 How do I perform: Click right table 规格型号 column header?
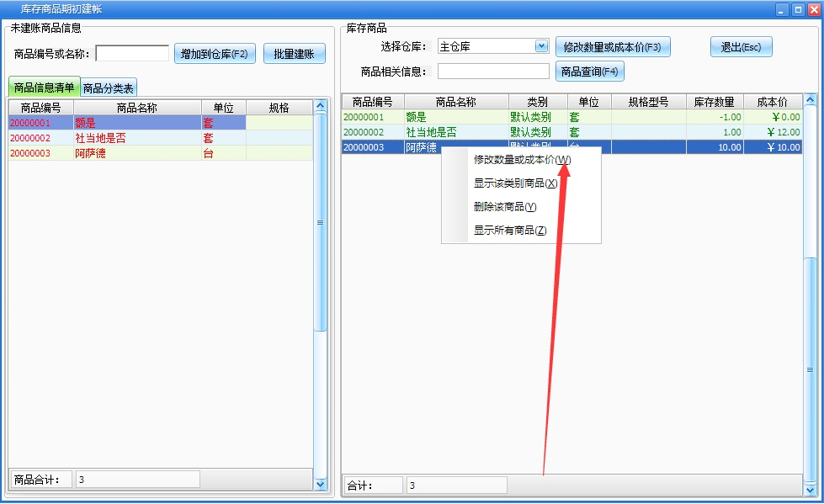[649, 102]
